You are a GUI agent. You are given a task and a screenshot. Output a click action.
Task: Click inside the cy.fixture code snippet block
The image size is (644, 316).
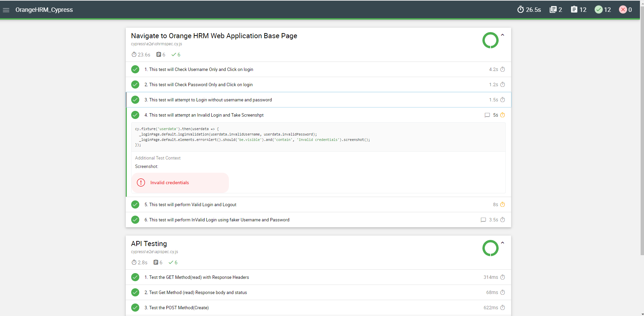[x=318, y=137]
